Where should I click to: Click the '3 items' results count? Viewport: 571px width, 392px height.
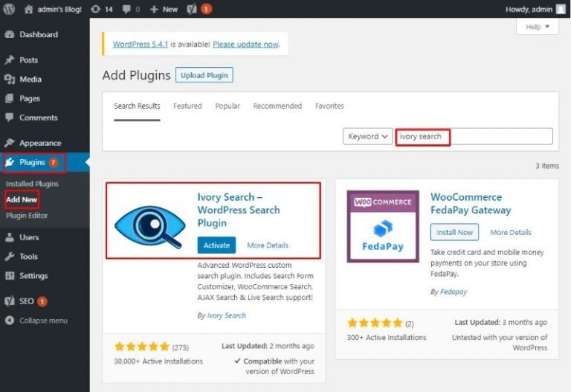click(547, 166)
